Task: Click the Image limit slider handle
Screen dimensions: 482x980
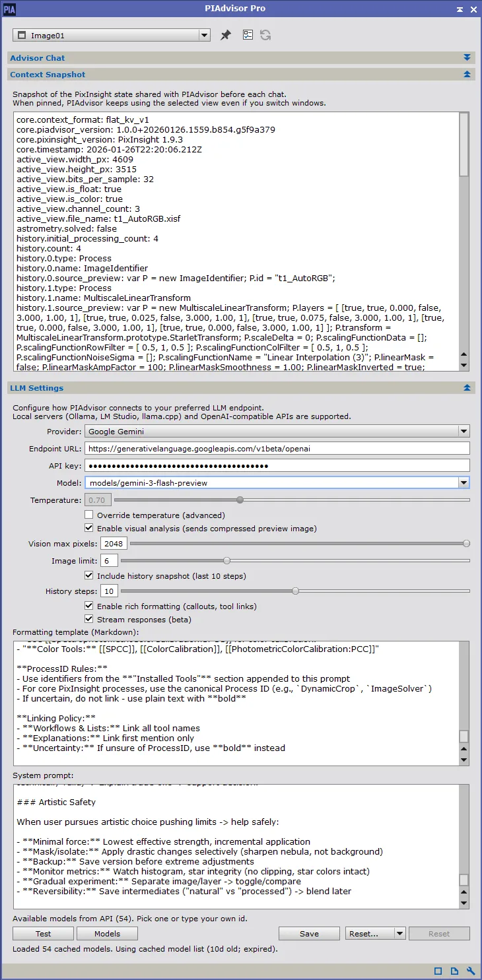Action: (x=226, y=560)
